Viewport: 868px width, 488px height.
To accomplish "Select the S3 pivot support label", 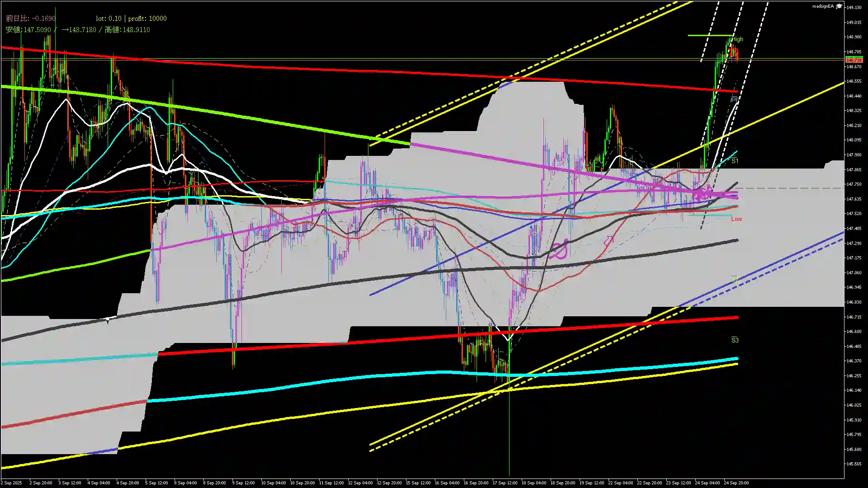I will click(735, 340).
